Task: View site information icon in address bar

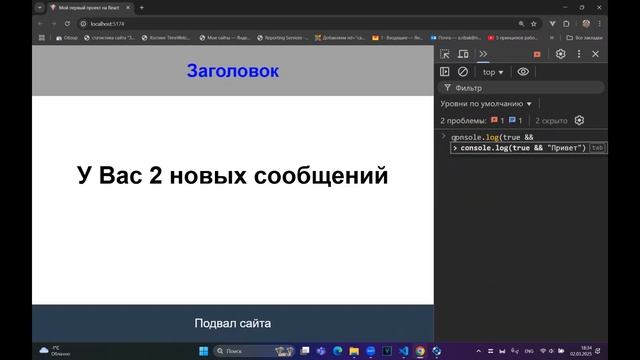Action: 83,24
